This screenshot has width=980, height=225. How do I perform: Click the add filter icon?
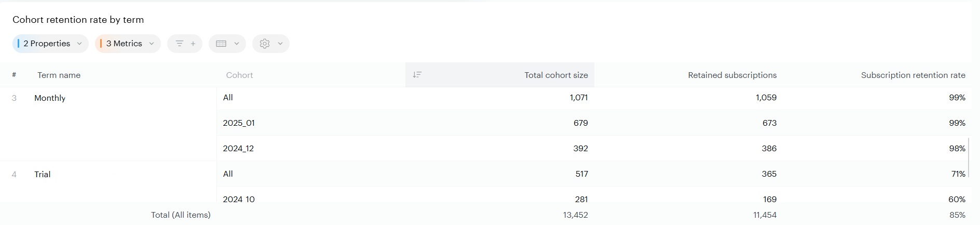tap(185, 44)
